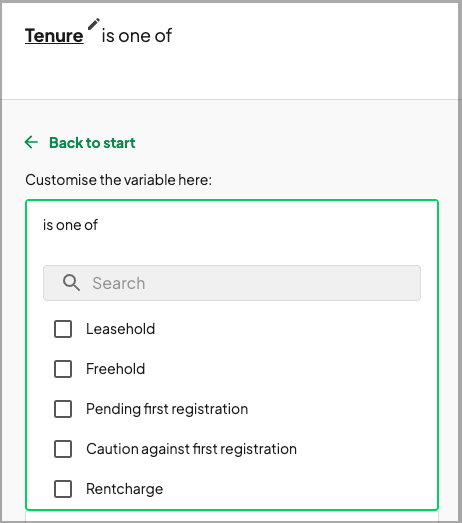Go back via the Back to start link
Viewport: 462px width, 523px height.
coord(92,143)
